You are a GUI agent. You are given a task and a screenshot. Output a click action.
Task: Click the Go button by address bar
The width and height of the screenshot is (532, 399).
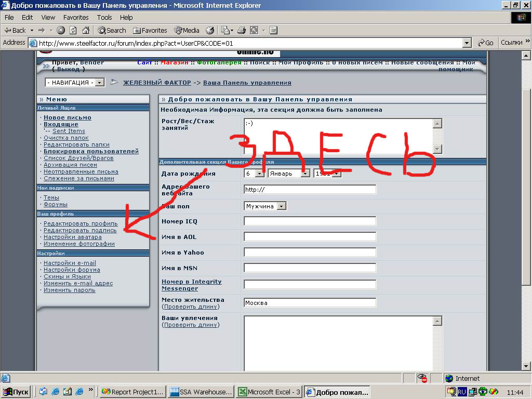pos(485,43)
